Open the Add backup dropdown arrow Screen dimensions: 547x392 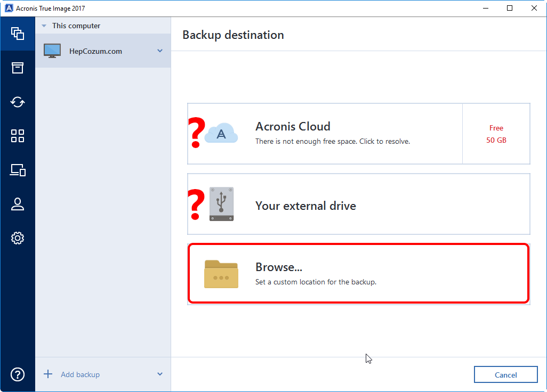click(x=160, y=374)
